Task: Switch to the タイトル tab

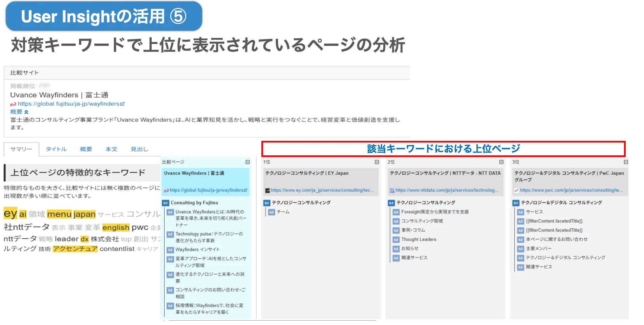Action: 56,149
